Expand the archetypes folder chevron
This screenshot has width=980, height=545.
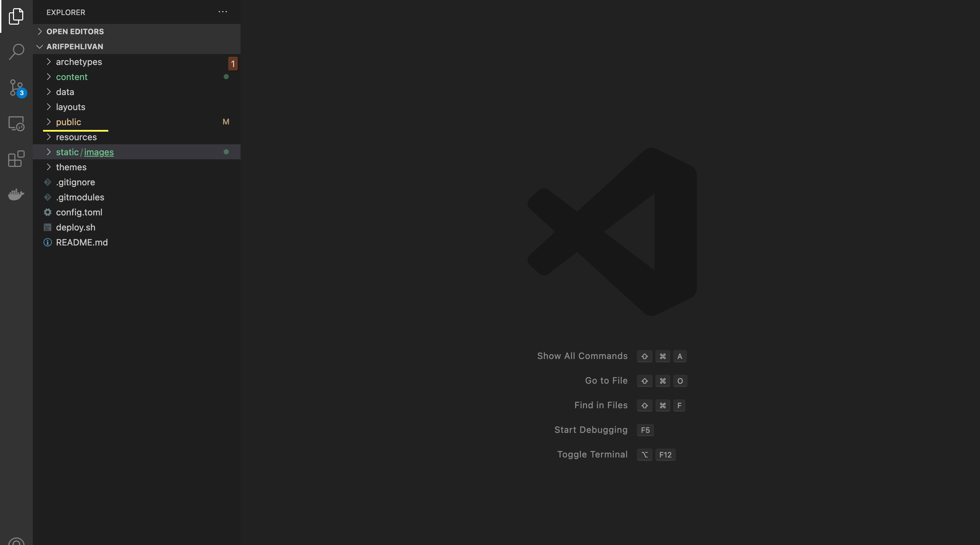click(x=48, y=62)
